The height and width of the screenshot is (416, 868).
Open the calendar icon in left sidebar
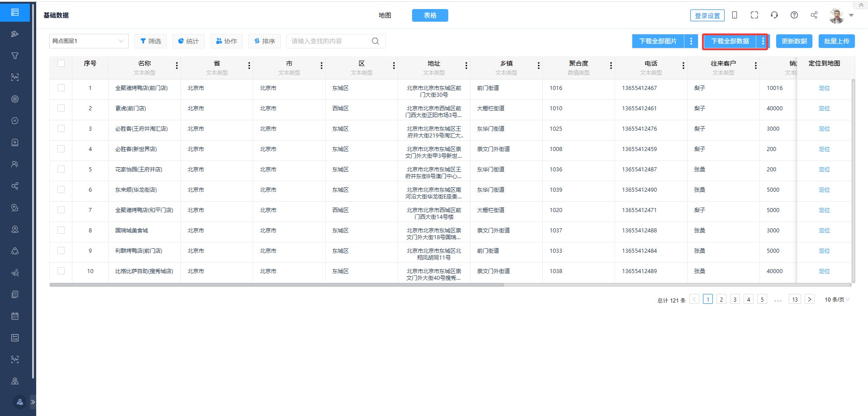(x=15, y=316)
